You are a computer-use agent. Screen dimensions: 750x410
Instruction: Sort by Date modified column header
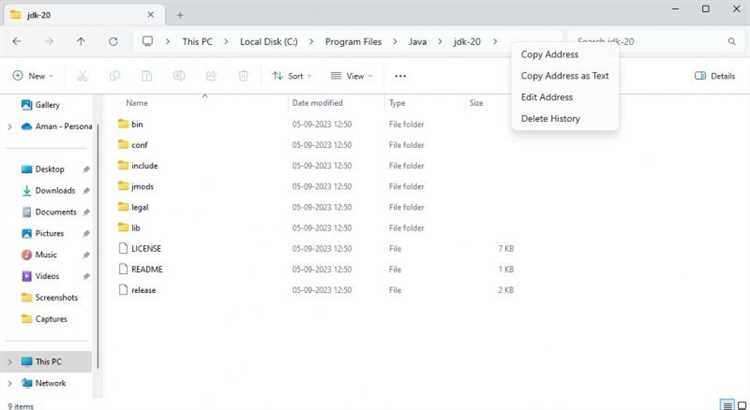(317, 102)
